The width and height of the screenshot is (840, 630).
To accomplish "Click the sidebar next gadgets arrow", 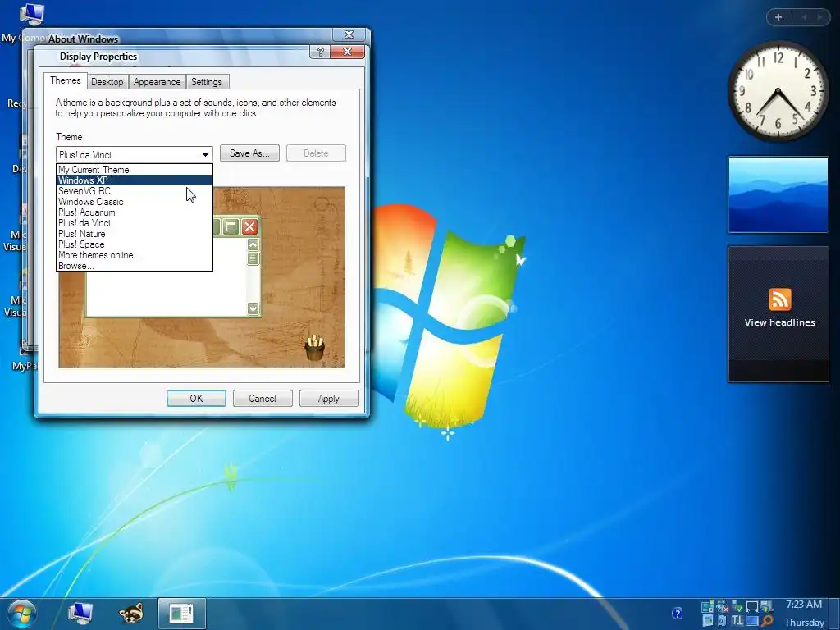I will 819,17.
